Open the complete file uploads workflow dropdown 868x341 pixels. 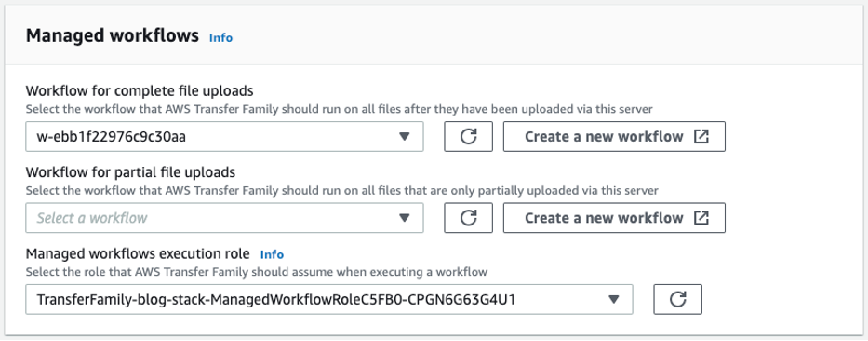pyautogui.click(x=224, y=136)
